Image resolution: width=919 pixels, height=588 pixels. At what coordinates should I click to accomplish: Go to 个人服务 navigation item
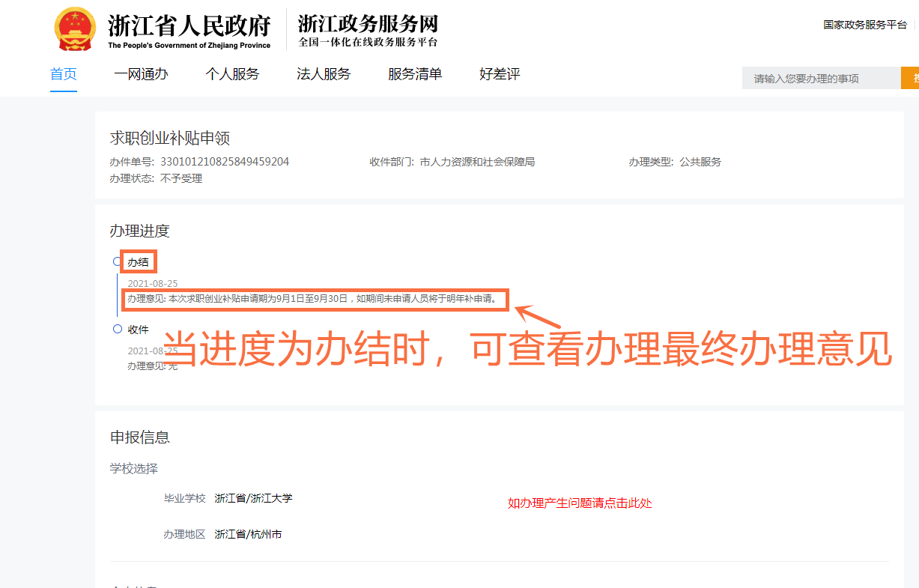[232, 74]
